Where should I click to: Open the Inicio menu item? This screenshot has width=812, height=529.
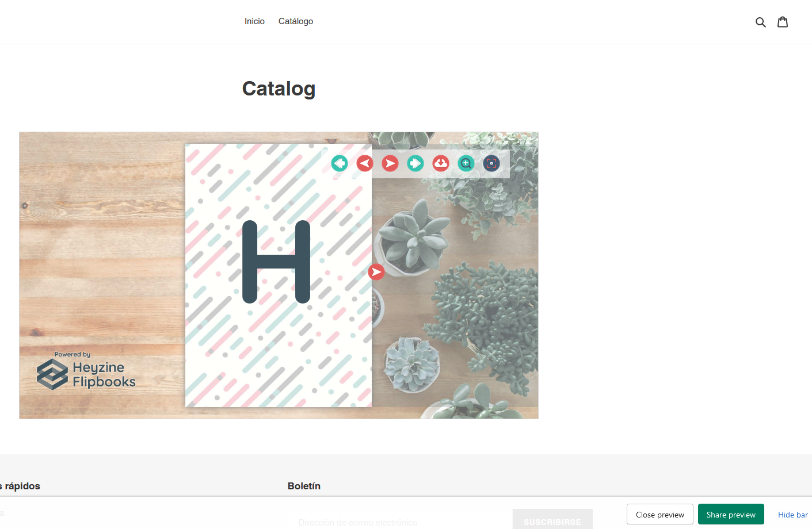click(x=254, y=21)
